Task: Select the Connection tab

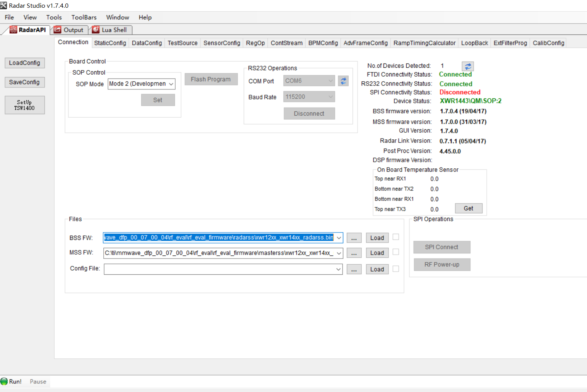Action: [73, 42]
